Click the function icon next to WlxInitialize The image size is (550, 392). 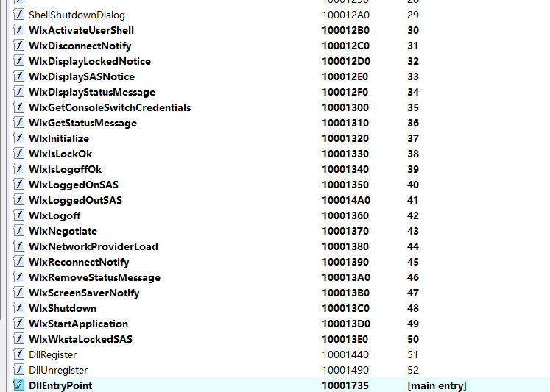[x=18, y=138]
